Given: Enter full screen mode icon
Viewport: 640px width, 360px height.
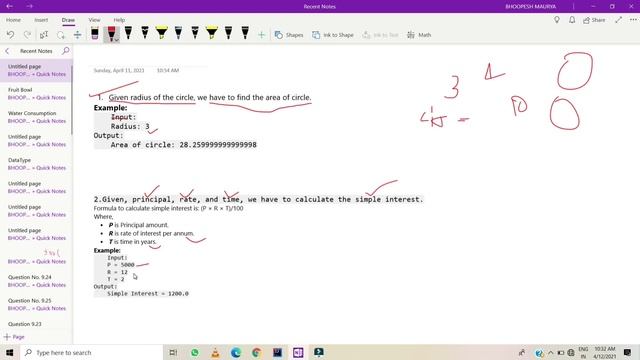Looking at the screenshot, I should click(x=619, y=20).
